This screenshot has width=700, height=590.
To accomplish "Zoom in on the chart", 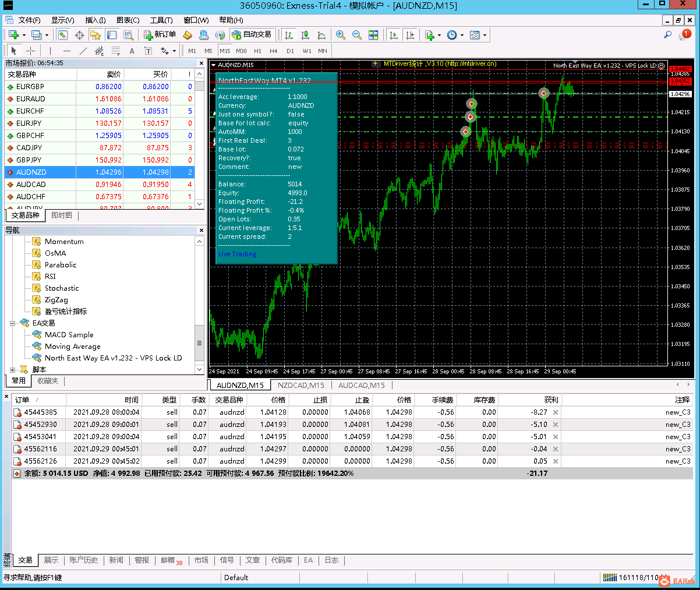I will coord(341,35).
